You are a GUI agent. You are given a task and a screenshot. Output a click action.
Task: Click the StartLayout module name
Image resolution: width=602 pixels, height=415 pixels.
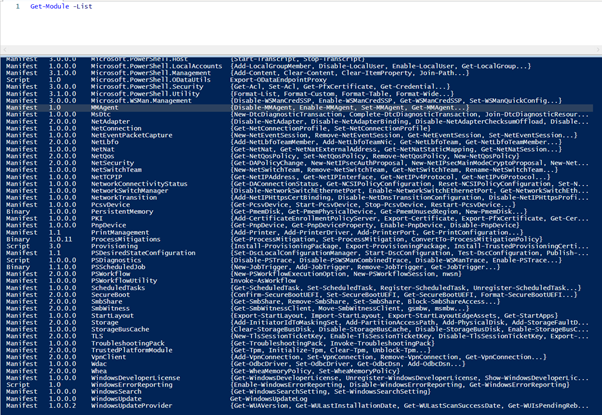tap(112, 316)
